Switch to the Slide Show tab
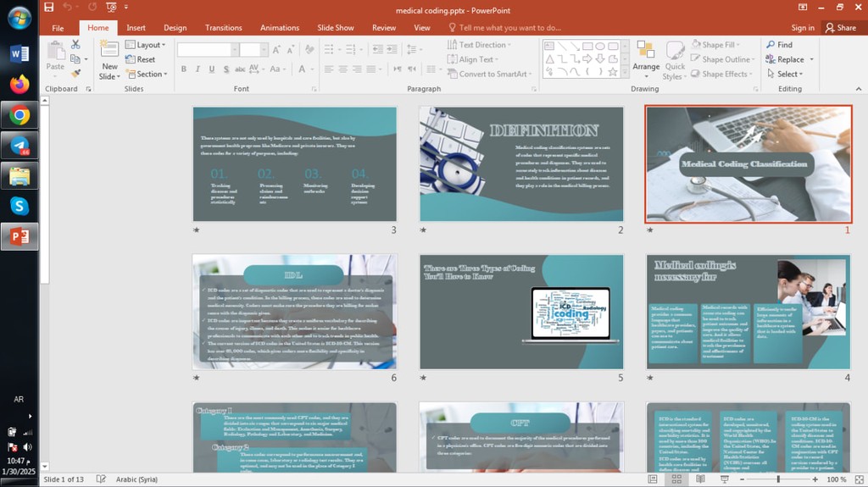This screenshot has height=487, width=868. 336,28
